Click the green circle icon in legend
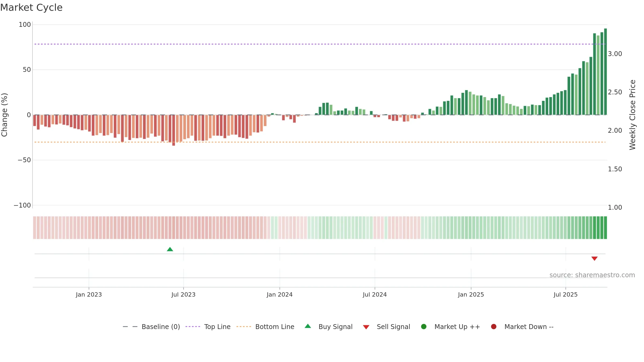 [x=424, y=327]
